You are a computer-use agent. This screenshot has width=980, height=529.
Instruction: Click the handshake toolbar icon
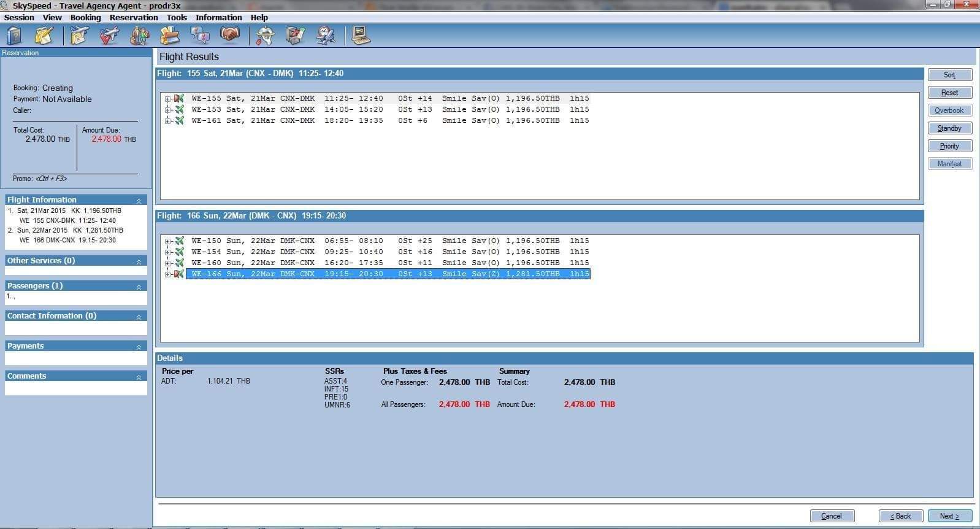coord(230,36)
